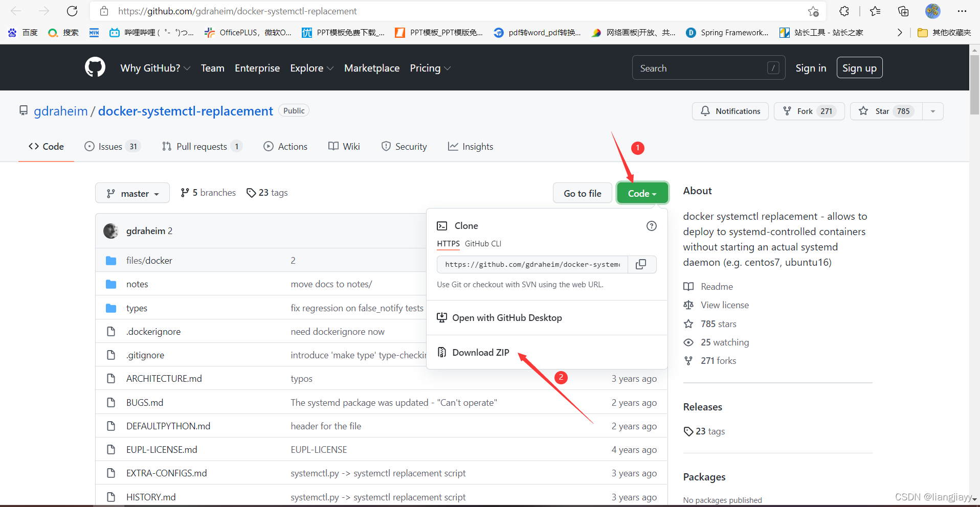Open the master branch selector

click(x=132, y=193)
